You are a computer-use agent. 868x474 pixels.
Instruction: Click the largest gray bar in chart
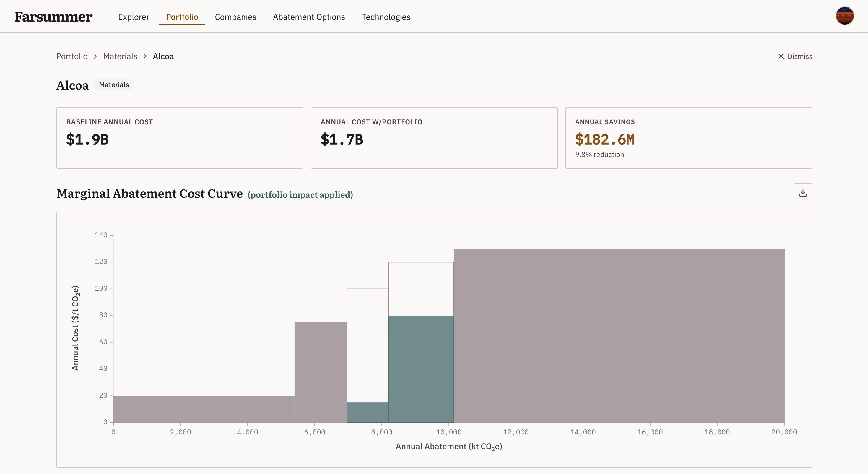coord(619,335)
